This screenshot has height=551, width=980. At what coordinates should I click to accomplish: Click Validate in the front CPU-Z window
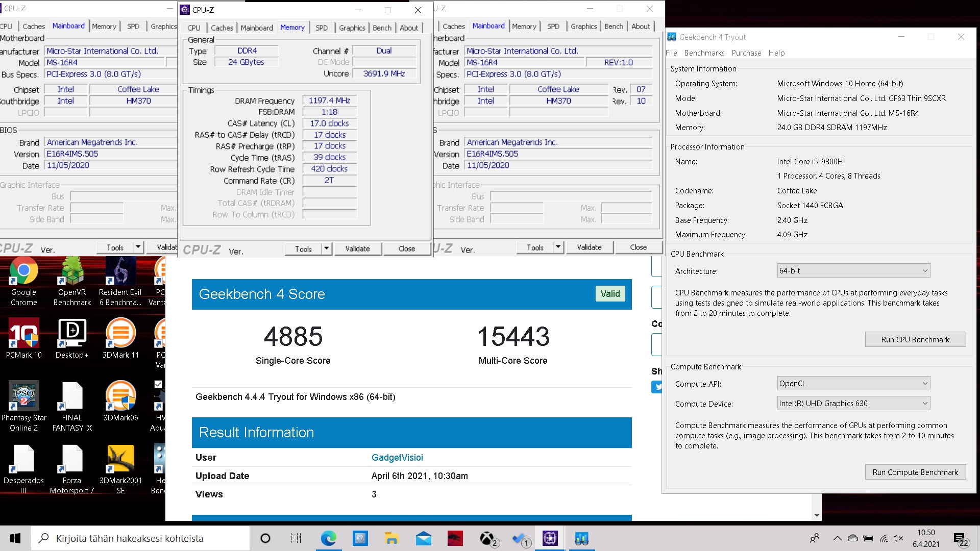coord(357,248)
